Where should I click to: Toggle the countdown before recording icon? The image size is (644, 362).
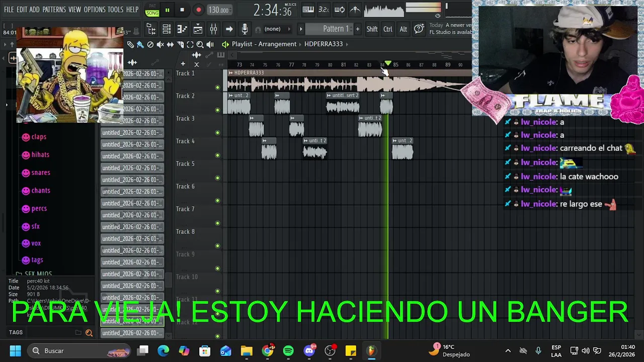click(x=324, y=10)
